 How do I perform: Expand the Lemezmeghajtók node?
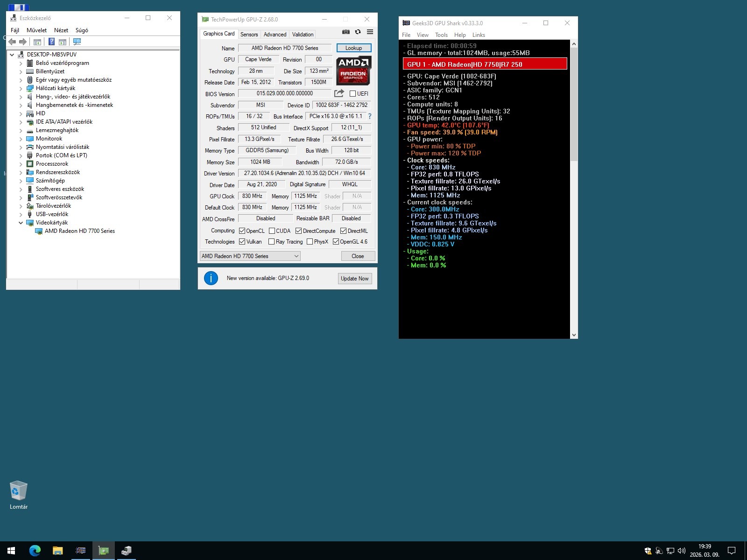tap(21, 131)
